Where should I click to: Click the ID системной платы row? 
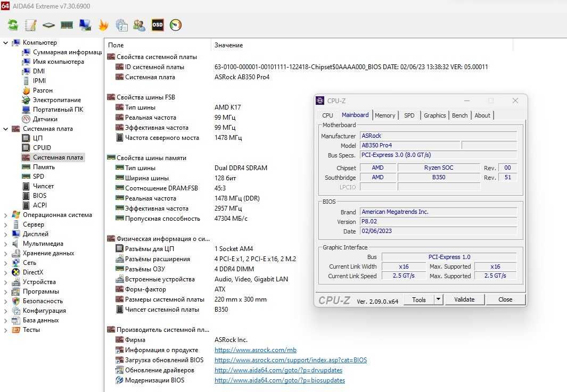click(301, 67)
